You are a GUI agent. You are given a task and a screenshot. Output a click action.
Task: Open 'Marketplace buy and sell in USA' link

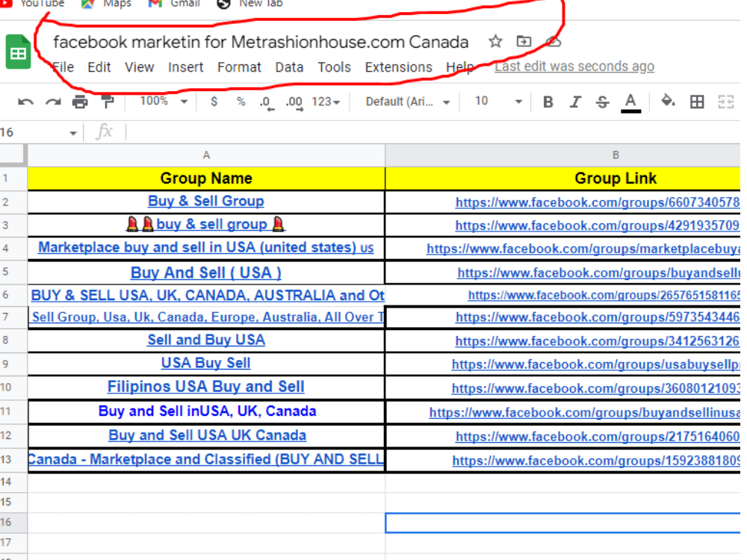(206, 248)
